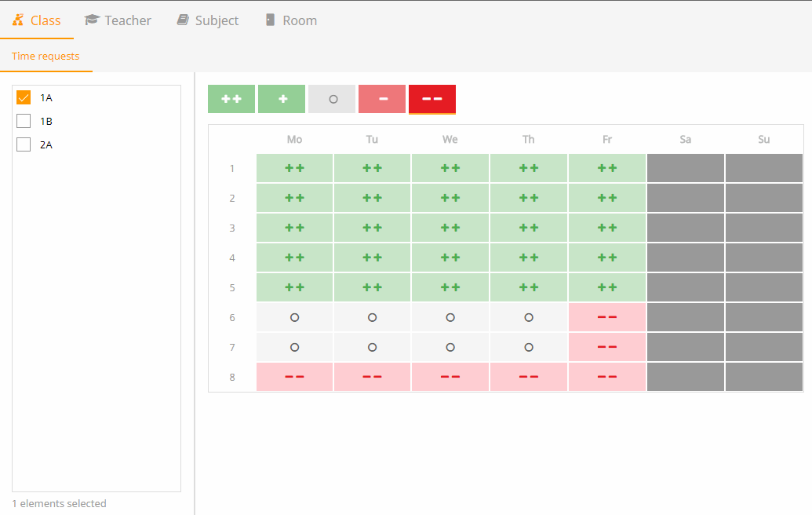Screen dimensions: 812x515
Task: Click Wednesday period 7 neutral cell
Action: pos(450,347)
